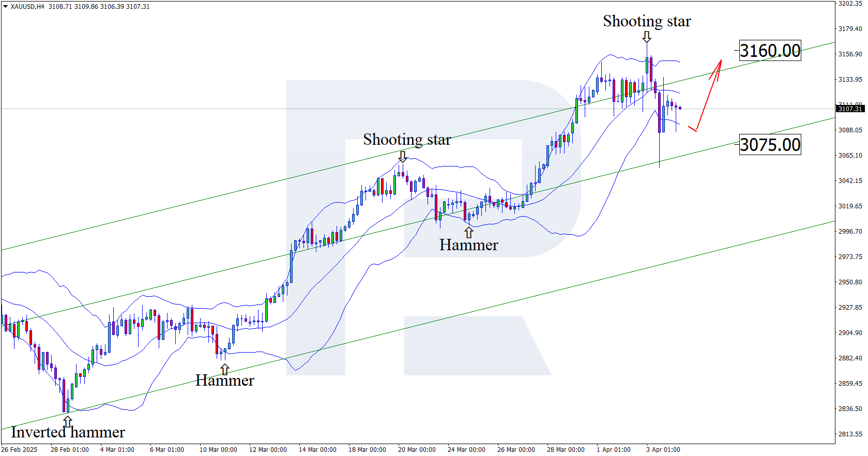Click the 2927.85 price axis label
Viewport: 868px width, 456px height.
850,308
